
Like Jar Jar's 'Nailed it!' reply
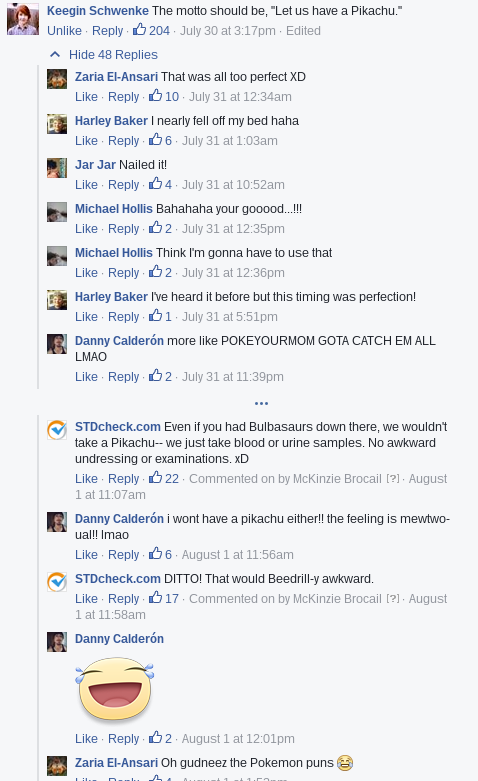tap(86, 185)
